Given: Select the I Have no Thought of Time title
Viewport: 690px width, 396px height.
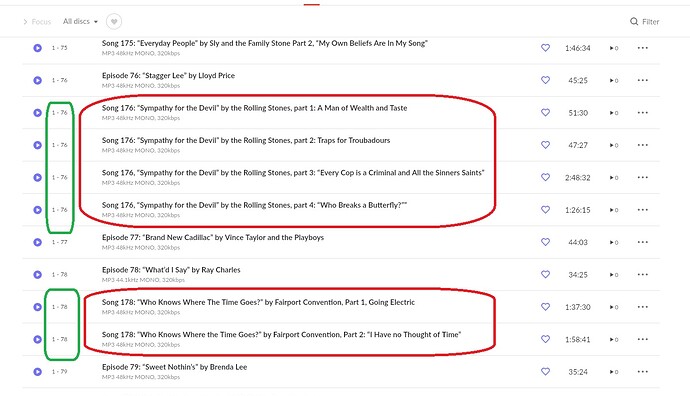Looking at the screenshot, I should click(x=282, y=334).
